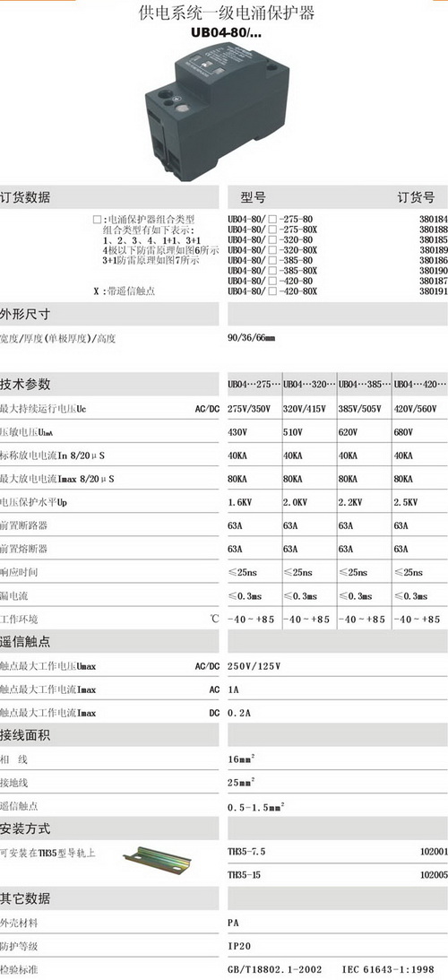Click the model UB04-80/□-385-80X entry
This screenshot has width=448, height=980.
click(273, 271)
